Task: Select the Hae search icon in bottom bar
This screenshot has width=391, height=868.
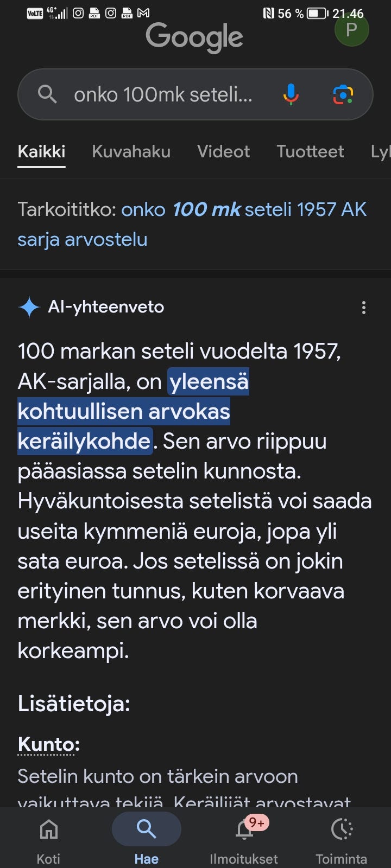Action: coord(146,829)
